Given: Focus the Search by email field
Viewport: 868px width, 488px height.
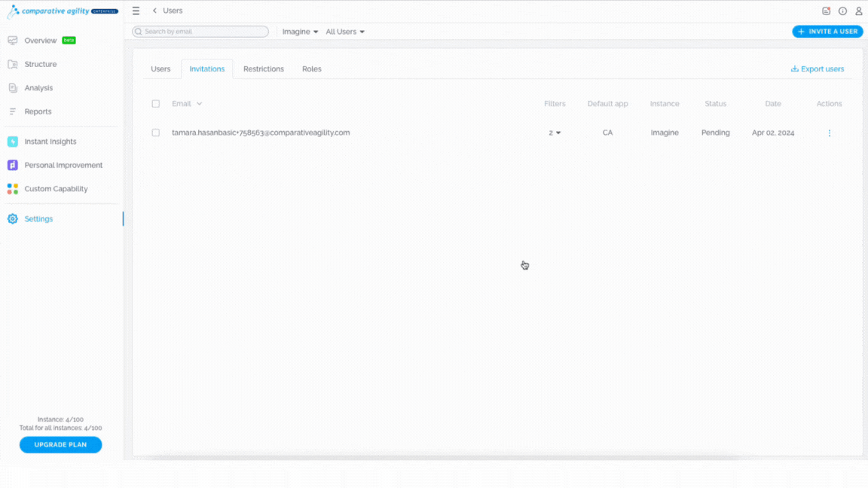Looking at the screenshot, I should [200, 32].
